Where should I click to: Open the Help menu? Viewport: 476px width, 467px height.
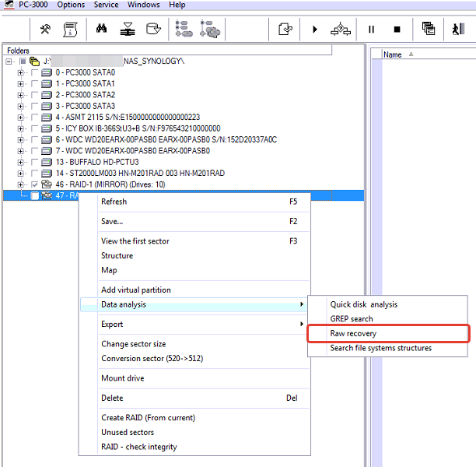[x=177, y=5]
